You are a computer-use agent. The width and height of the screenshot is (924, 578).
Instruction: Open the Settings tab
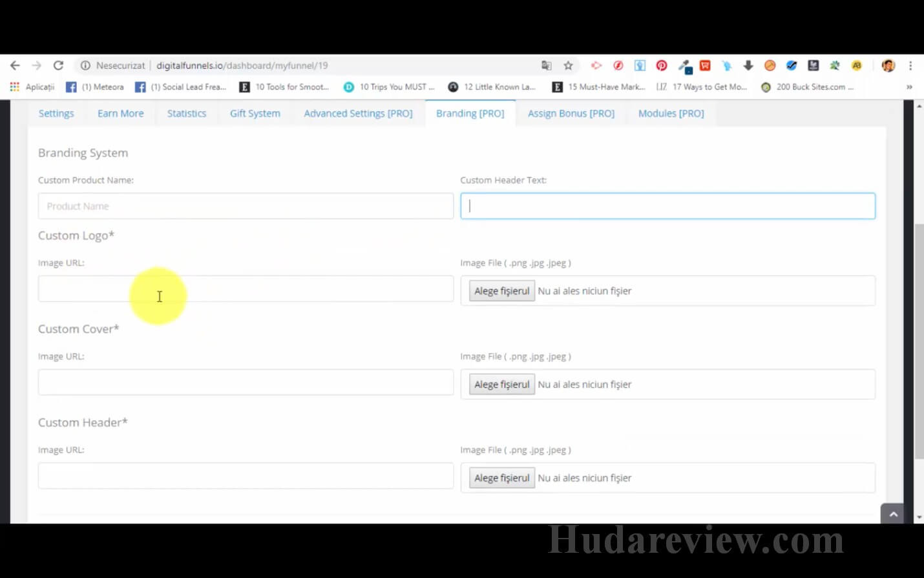pos(56,113)
